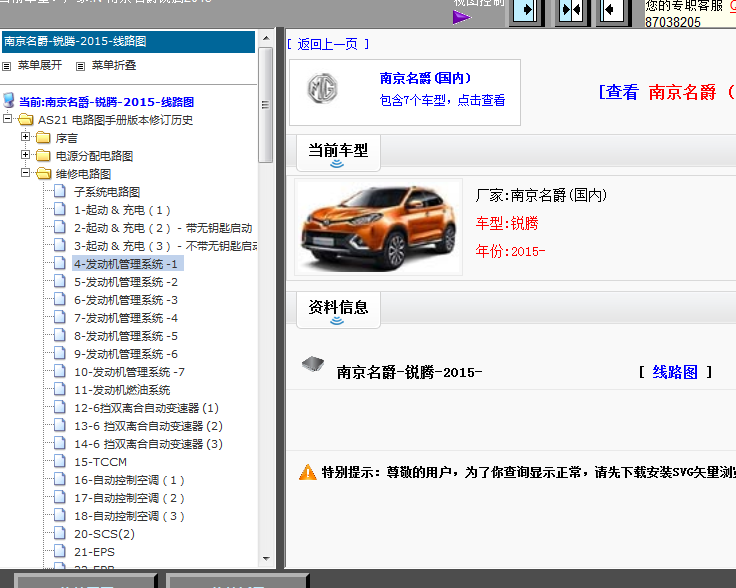The height and width of the screenshot is (588, 736).
Task: Click the center-split view control button
Action: pyautogui.click(x=571, y=10)
